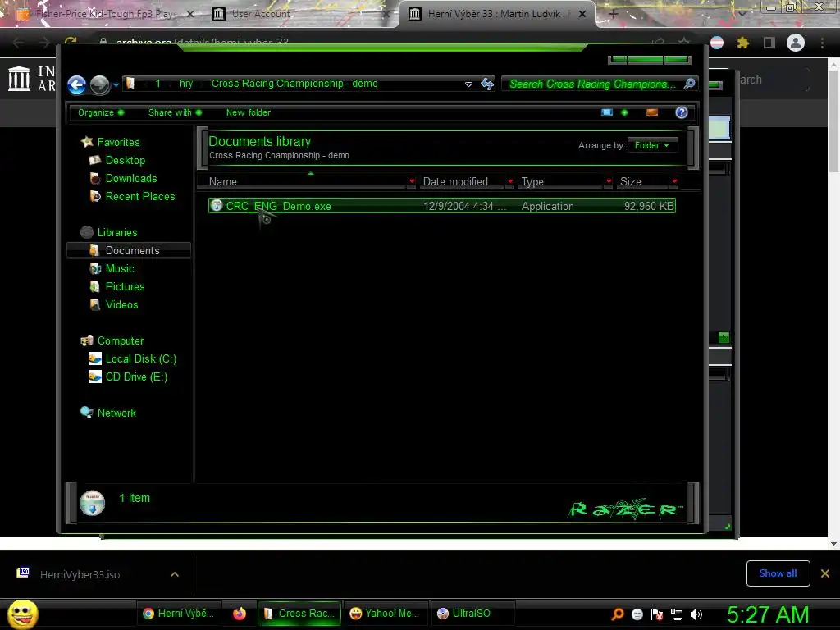Click the refresh icon beside address bar

tap(487, 84)
